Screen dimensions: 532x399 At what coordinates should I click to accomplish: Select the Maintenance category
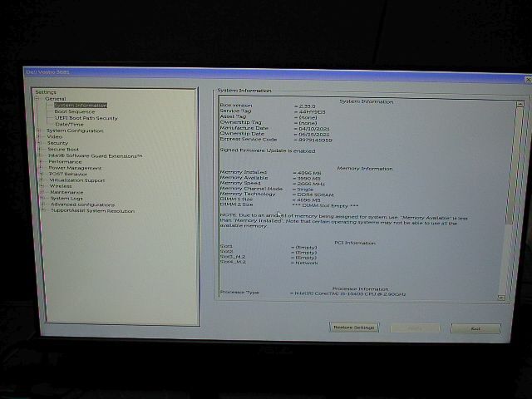66,192
